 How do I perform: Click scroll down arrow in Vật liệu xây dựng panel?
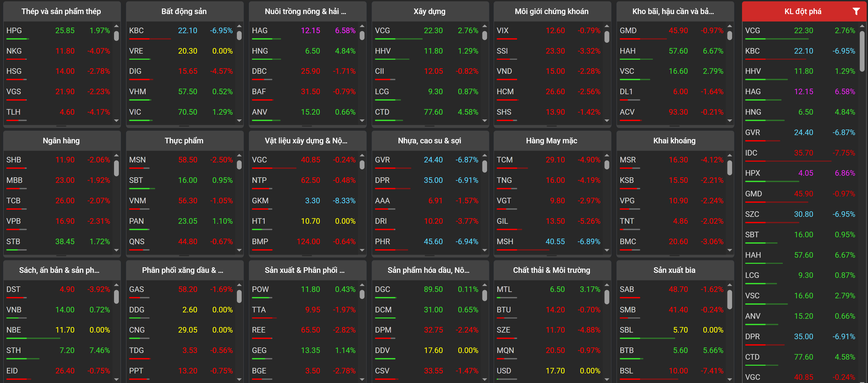click(x=362, y=250)
